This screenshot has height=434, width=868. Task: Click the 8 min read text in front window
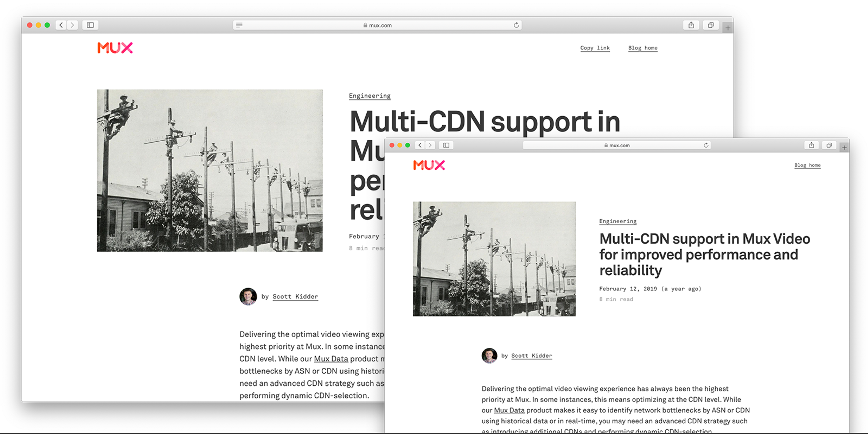(616, 299)
